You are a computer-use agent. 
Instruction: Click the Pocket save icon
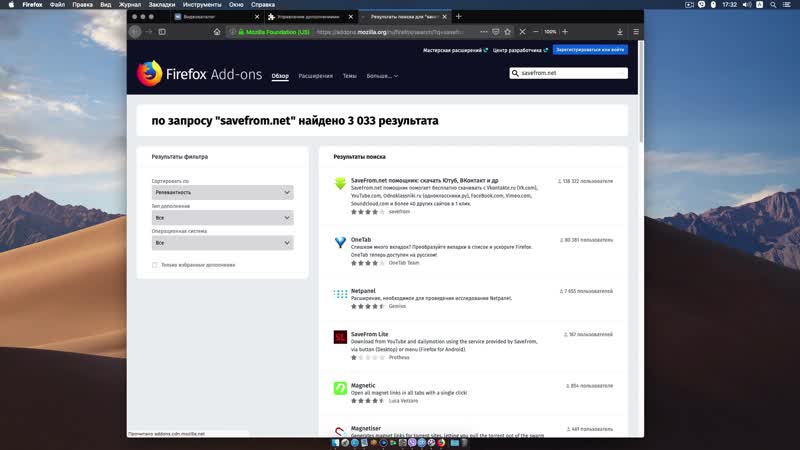[x=495, y=32]
